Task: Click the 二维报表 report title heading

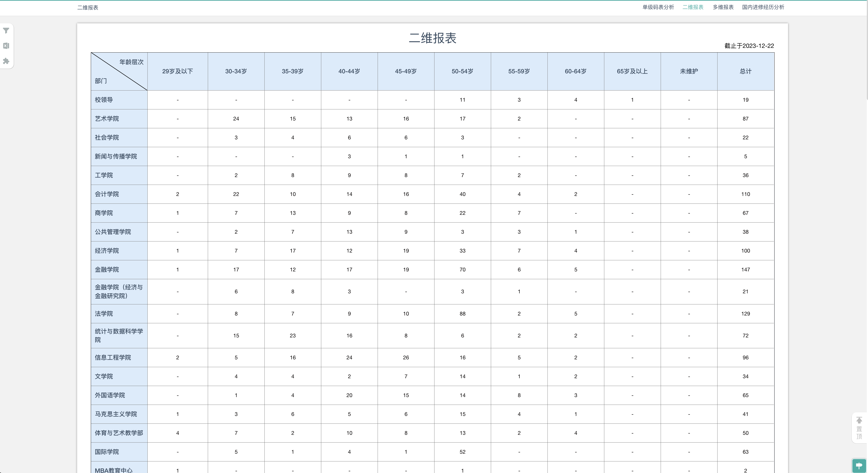Action: (x=433, y=38)
